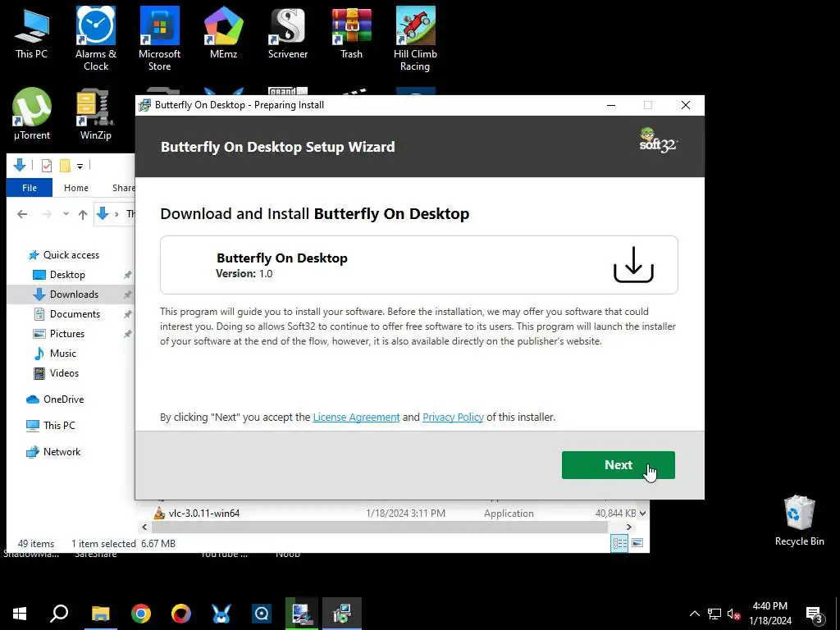
Task: Select the Recycle Bin icon
Action: tap(799, 521)
